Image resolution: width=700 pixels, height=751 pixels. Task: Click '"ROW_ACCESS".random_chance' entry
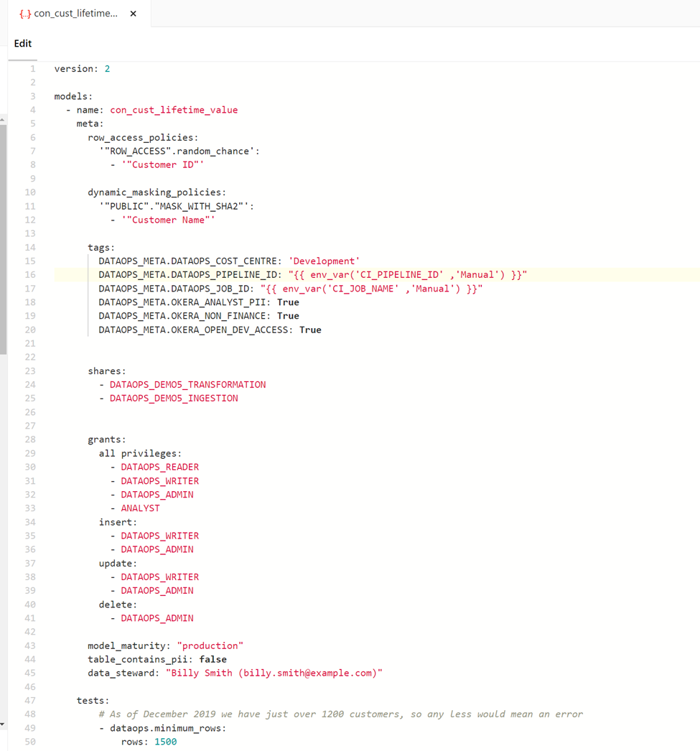[179, 151]
